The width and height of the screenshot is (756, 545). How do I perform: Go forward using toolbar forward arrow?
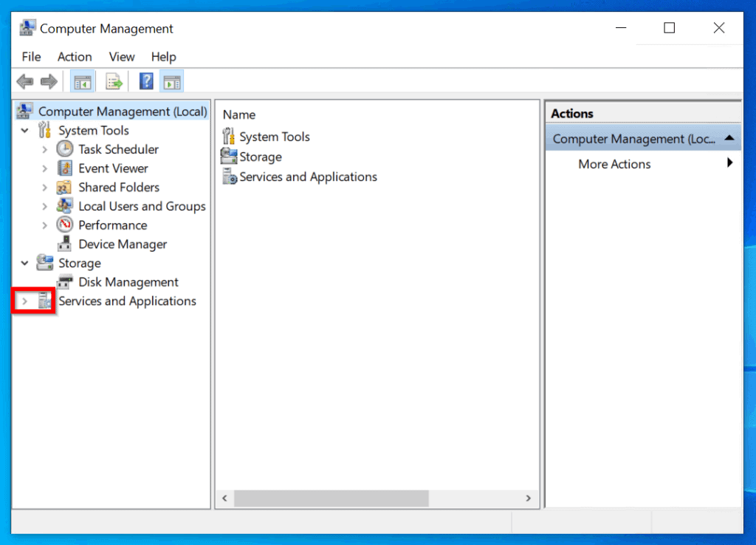pyautogui.click(x=49, y=81)
